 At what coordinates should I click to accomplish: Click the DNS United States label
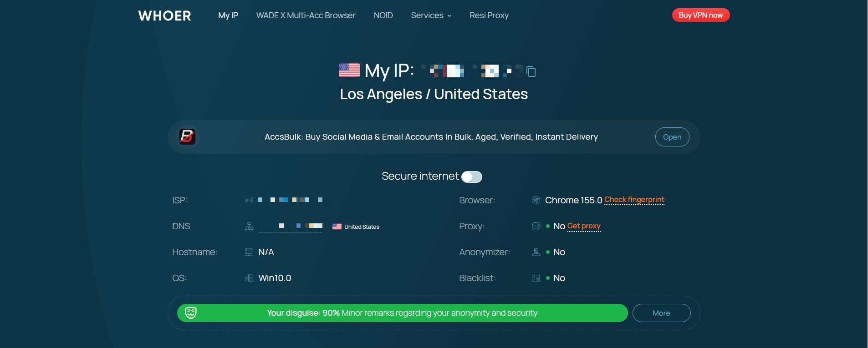pyautogui.click(x=362, y=227)
